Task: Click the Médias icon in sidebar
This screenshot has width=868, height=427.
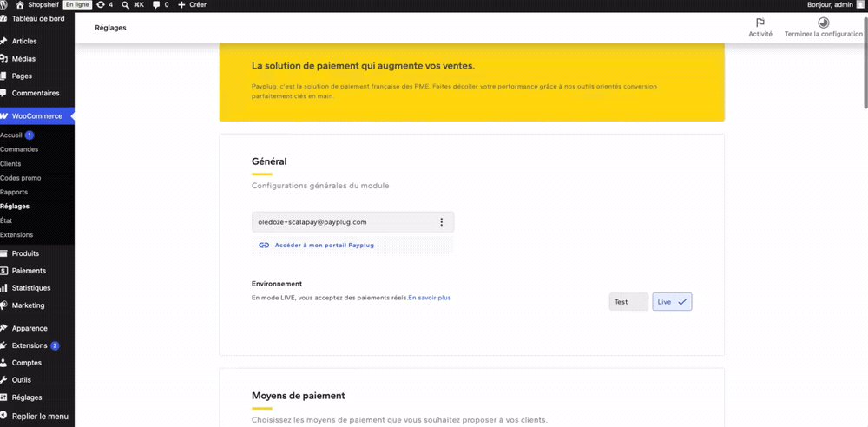Action: tap(3, 59)
